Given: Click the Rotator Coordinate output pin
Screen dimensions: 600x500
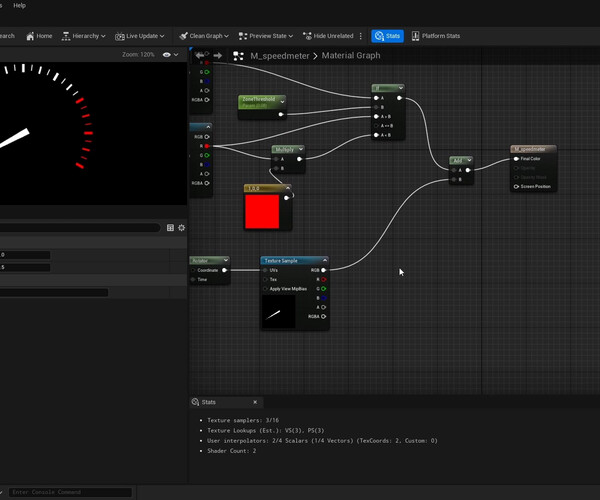Looking at the screenshot, I should pyautogui.click(x=225, y=270).
